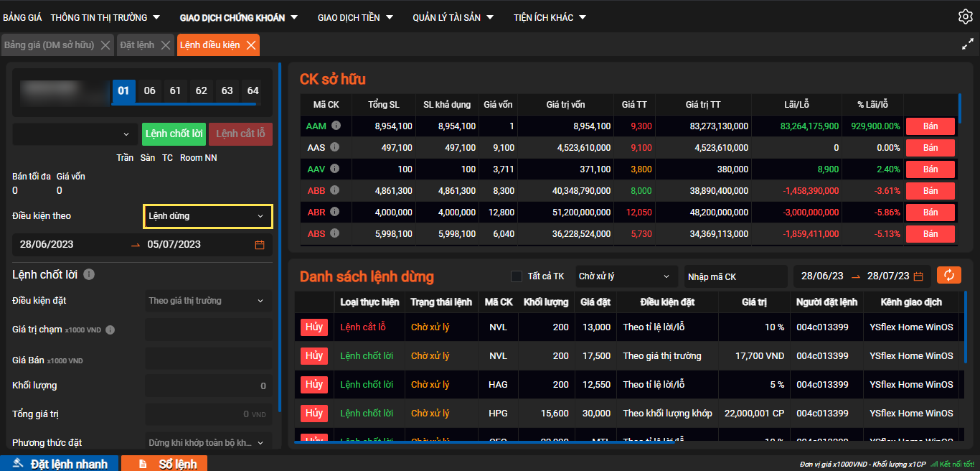Click info icon next to ABB
Screen dimensions: 980x471
coord(335,190)
